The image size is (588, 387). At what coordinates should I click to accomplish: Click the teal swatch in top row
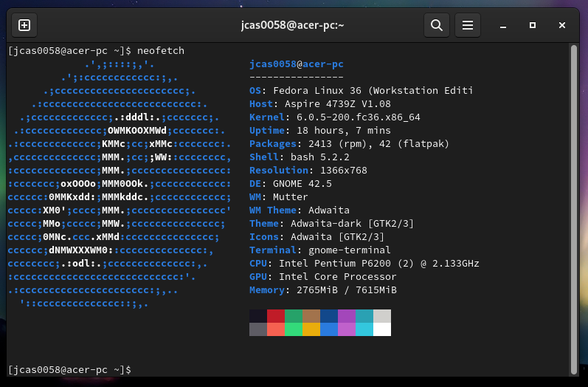(364, 316)
